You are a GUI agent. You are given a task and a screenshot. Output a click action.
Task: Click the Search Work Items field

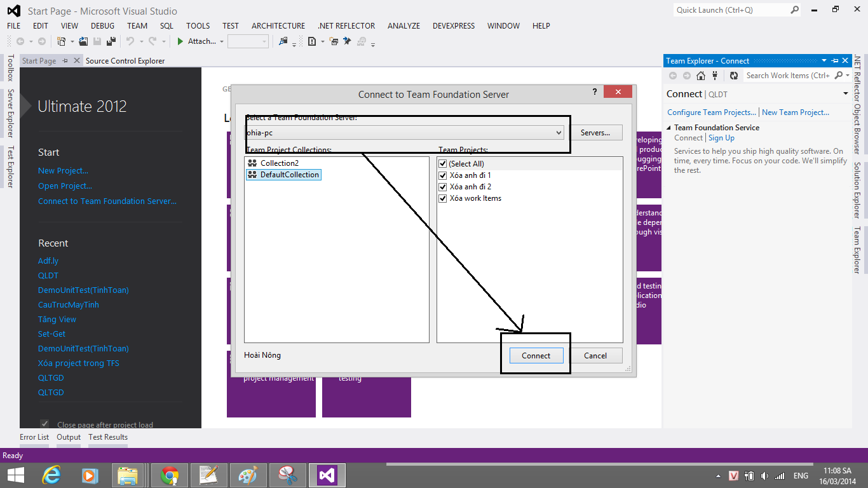[x=788, y=76]
